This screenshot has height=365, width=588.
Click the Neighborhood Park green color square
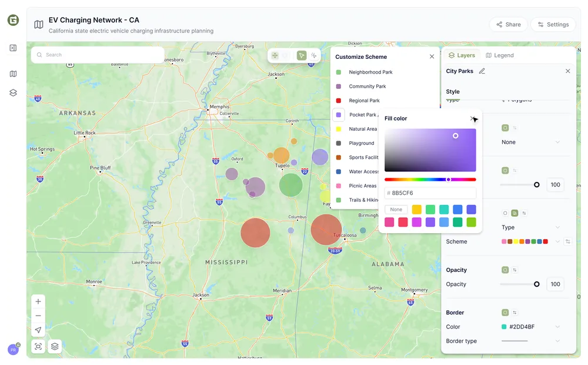339,72
